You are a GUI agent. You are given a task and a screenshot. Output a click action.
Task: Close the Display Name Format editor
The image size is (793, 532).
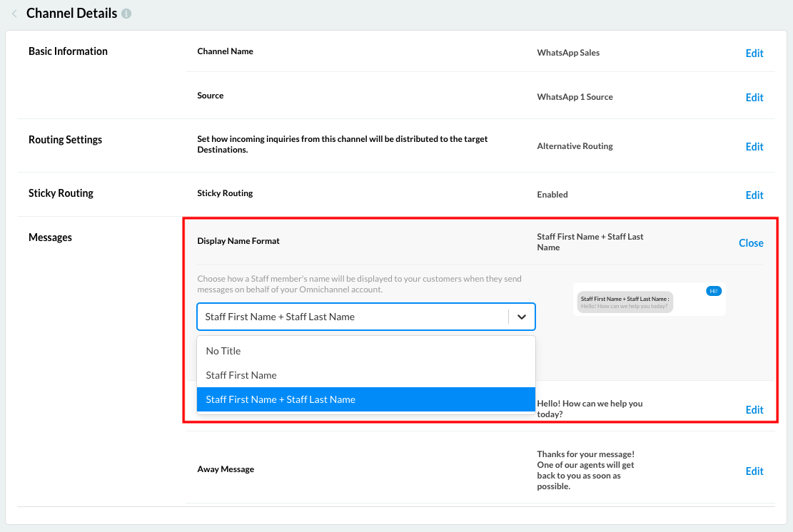[751, 243]
